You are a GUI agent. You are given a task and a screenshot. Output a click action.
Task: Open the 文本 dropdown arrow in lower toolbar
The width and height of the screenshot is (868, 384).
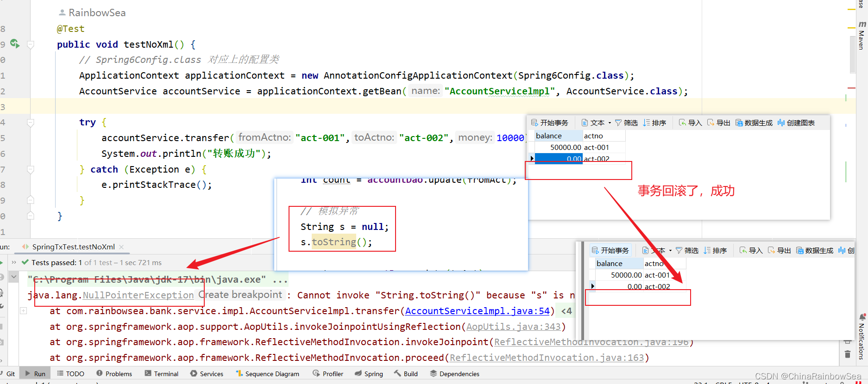point(670,250)
